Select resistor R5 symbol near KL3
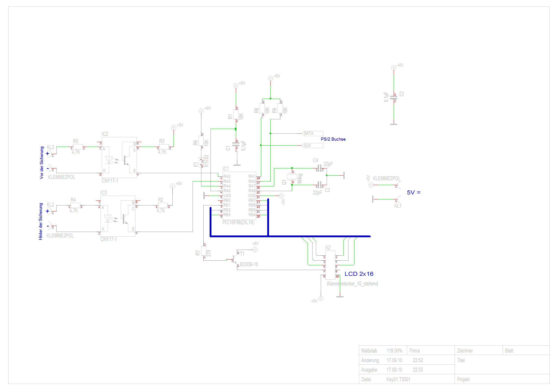Image resolution: width=556 pixels, height=392 pixels. pos(78,147)
